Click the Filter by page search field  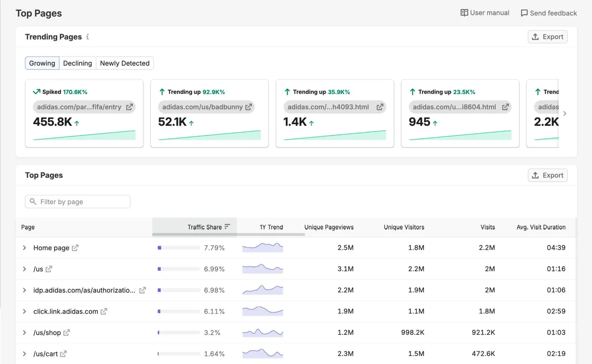(78, 202)
